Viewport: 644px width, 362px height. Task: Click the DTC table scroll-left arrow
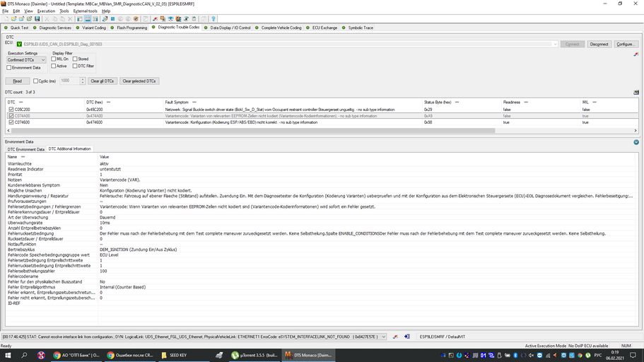8,131
